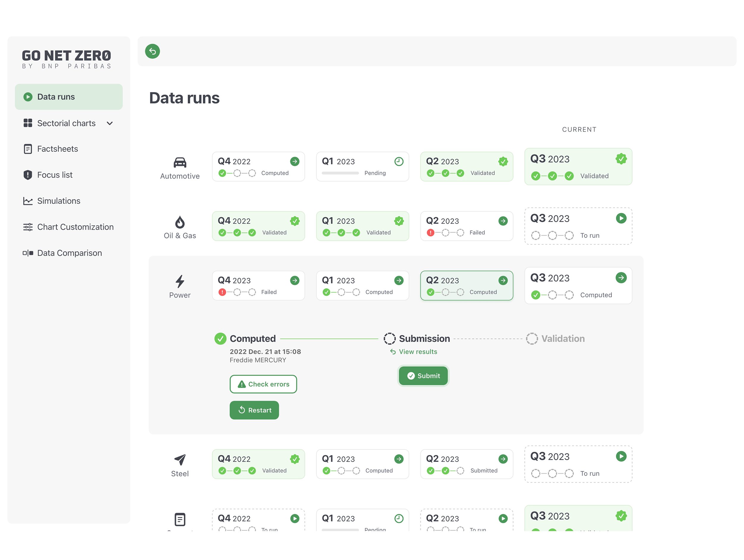
Task: Click validated badge on Oil & Gas Q4 2022
Action: 295,221
